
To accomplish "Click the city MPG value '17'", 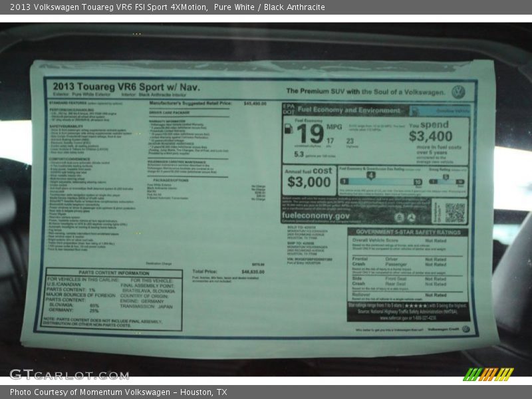I will 330,141.
